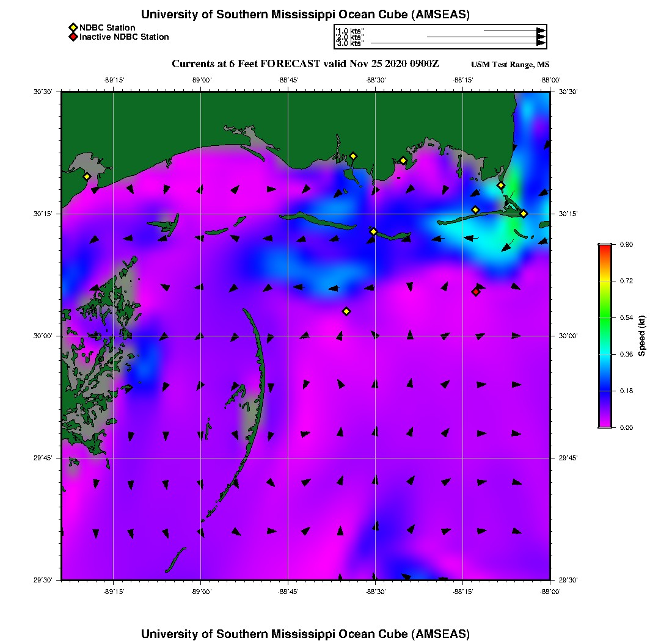Image resolution: width=672 pixels, height=641 pixels.
Task: Click the "USM Test Range, MS" label
Action: coord(510,65)
